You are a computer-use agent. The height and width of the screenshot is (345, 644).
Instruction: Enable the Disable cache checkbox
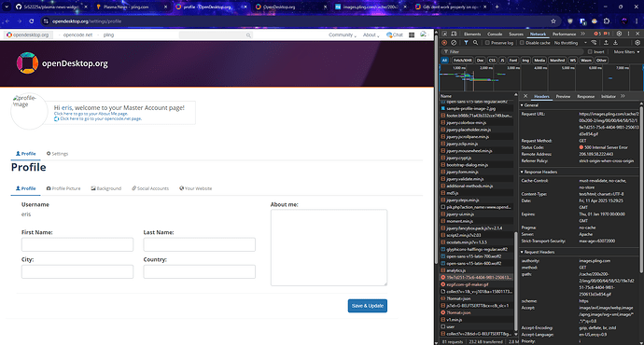[x=522, y=43]
